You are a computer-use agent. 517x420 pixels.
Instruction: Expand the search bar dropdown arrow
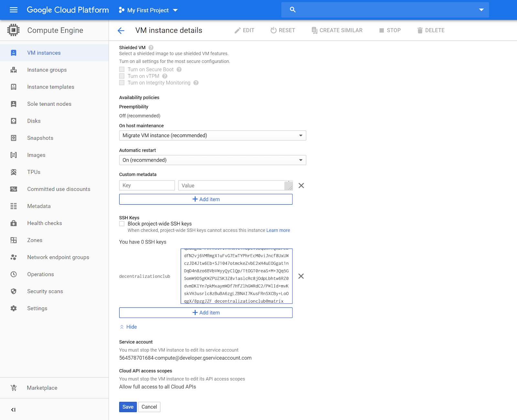click(x=481, y=10)
